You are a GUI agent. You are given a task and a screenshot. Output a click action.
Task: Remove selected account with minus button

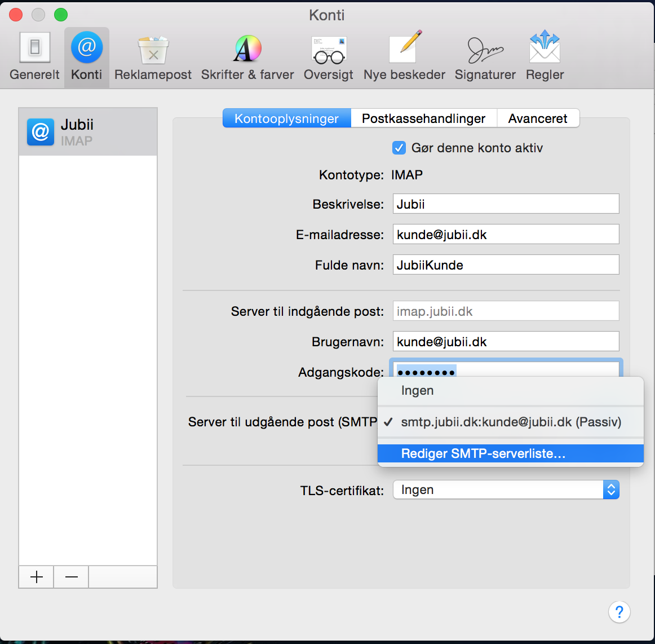[72, 577]
